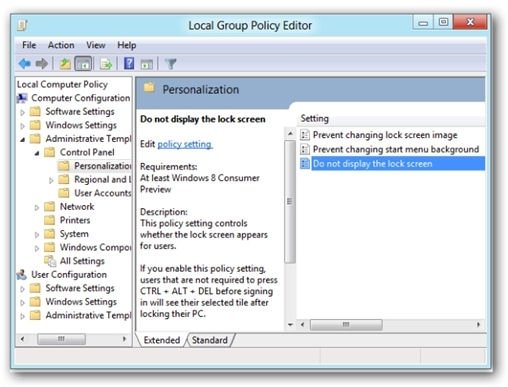Click the Export List toolbar icon
This screenshot has width=508, height=387.
[106, 63]
